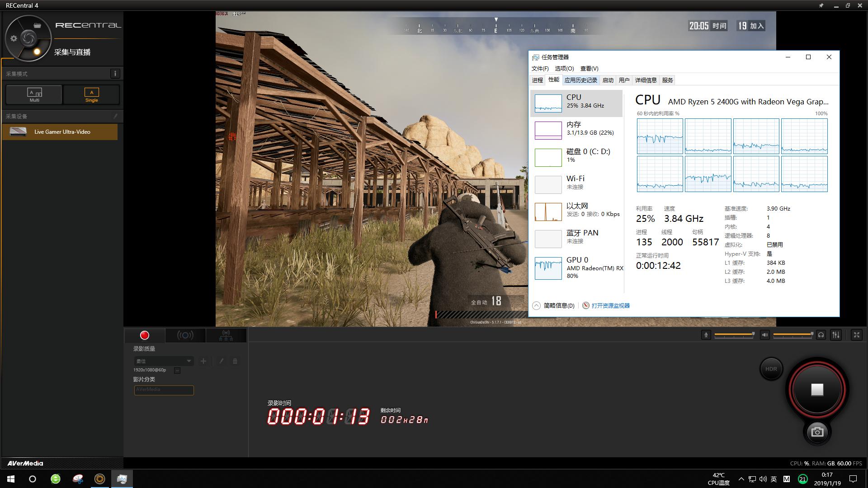Select Live Gamer Ultra-Video device
Screen dimensions: 868x488
click(60, 132)
